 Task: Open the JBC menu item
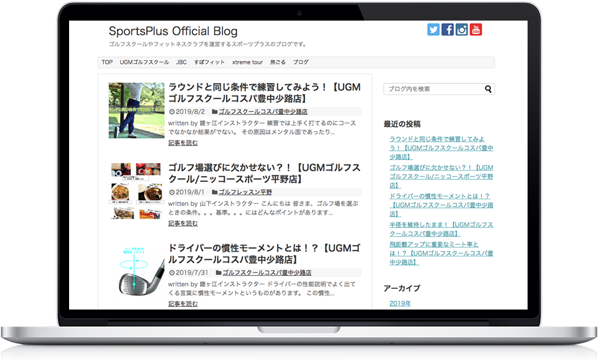(181, 62)
